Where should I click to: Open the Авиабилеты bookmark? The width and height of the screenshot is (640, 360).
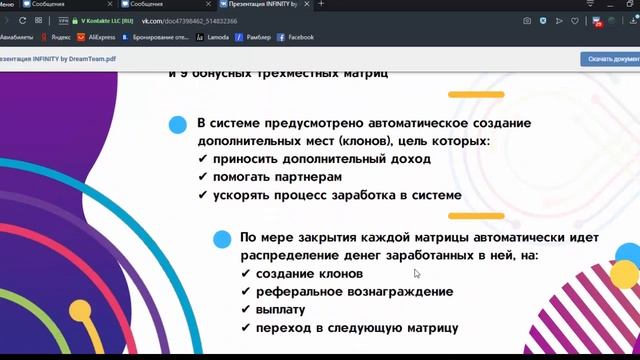click(16, 37)
